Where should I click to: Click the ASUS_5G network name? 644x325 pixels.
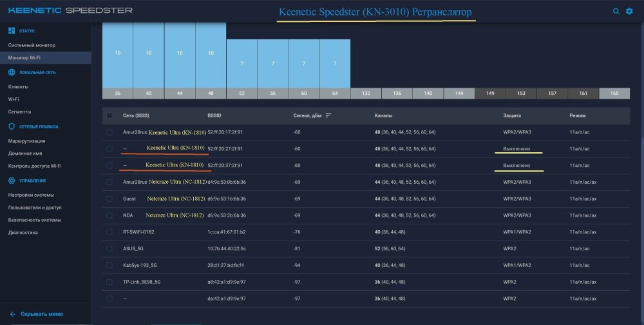[x=133, y=249]
